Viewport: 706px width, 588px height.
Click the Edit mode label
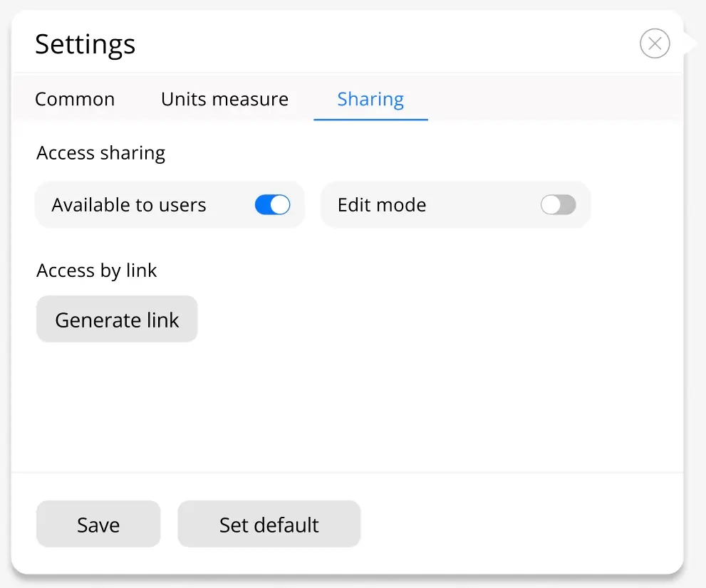point(382,205)
